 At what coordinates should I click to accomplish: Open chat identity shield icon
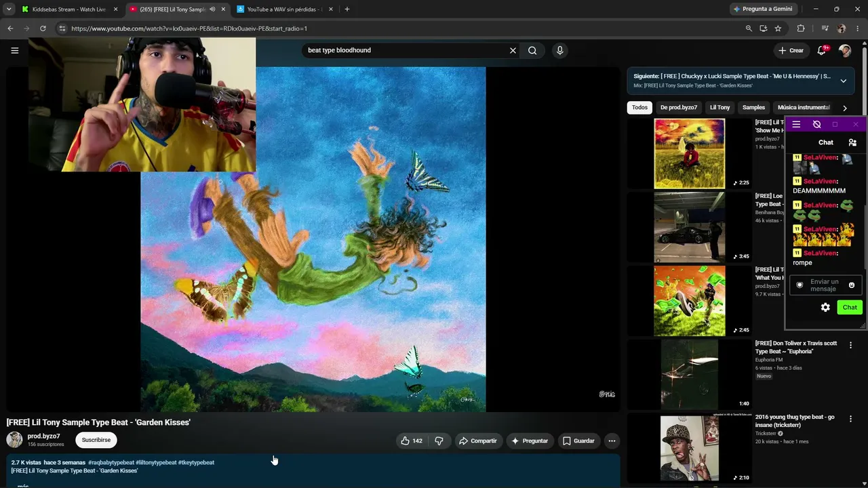click(x=800, y=285)
